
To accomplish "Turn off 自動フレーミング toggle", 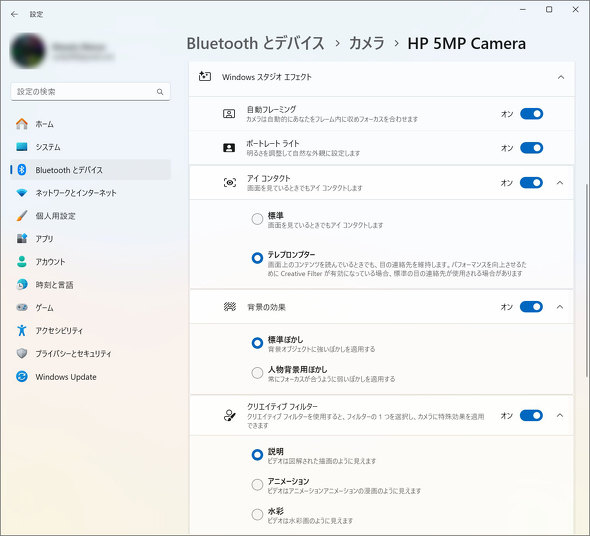I will coord(531,114).
